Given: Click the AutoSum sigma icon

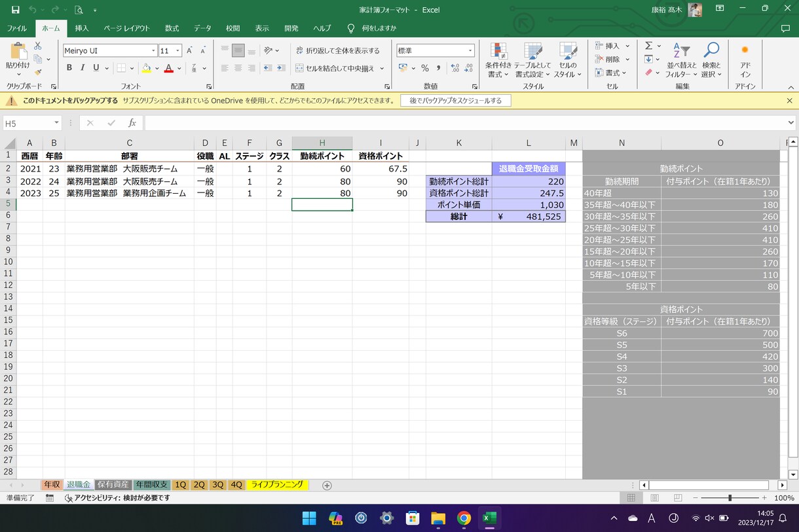Looking at the screenshot, I should pyautogui.click(x=648, y=46).
